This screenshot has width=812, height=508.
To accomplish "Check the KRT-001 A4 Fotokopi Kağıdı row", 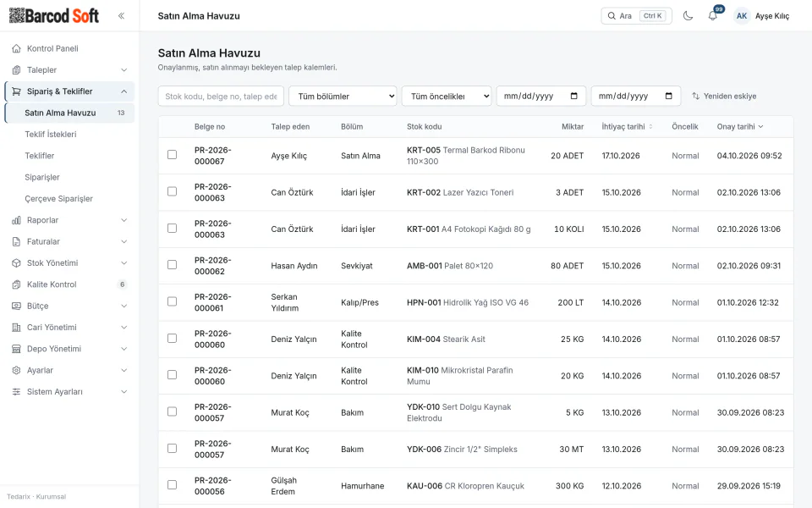I will pyautogui.click(x=172, y=229).
